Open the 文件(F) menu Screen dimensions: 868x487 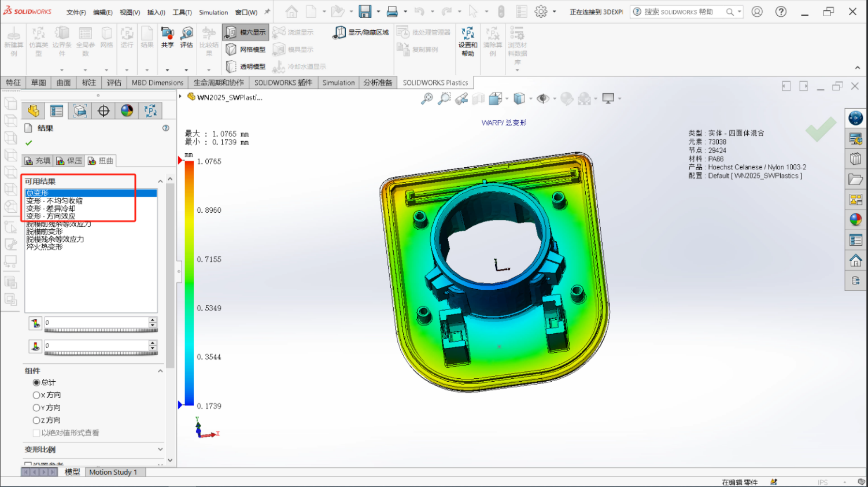(76, 12)
